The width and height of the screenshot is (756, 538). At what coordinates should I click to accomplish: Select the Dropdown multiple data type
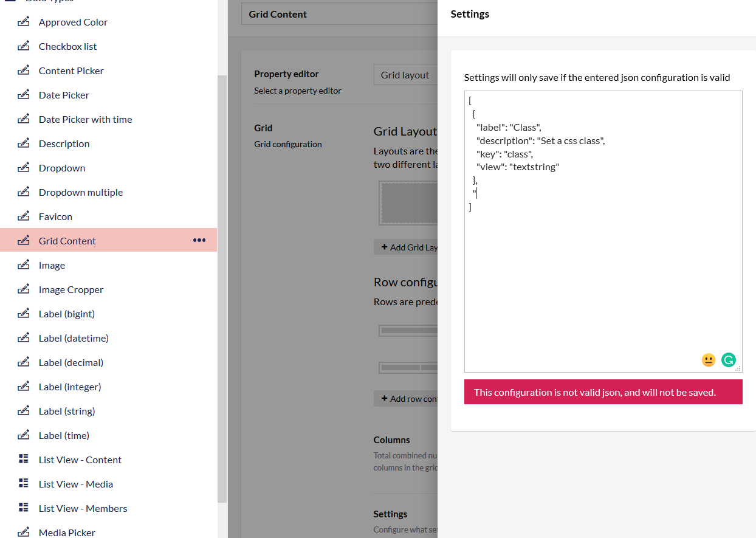coord(81,192)
